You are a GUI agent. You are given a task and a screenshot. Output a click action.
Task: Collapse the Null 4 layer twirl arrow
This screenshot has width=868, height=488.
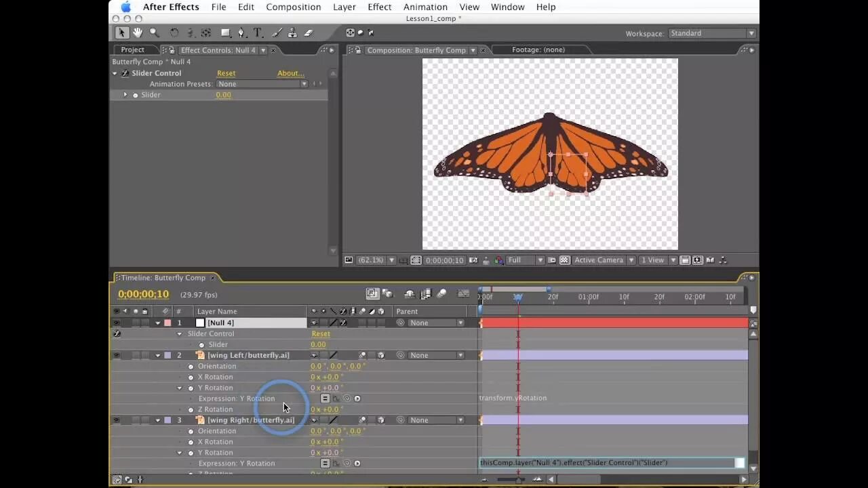pyautogui.click(x=158, y=323)
